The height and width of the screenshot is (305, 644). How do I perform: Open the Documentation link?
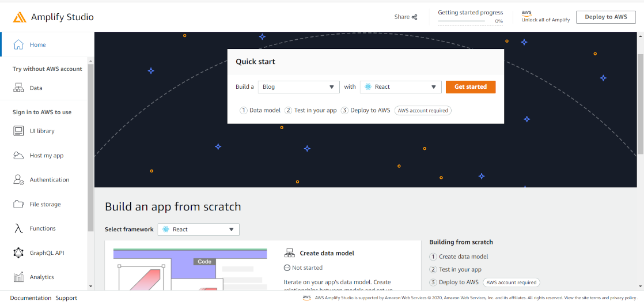pos(31,298)
